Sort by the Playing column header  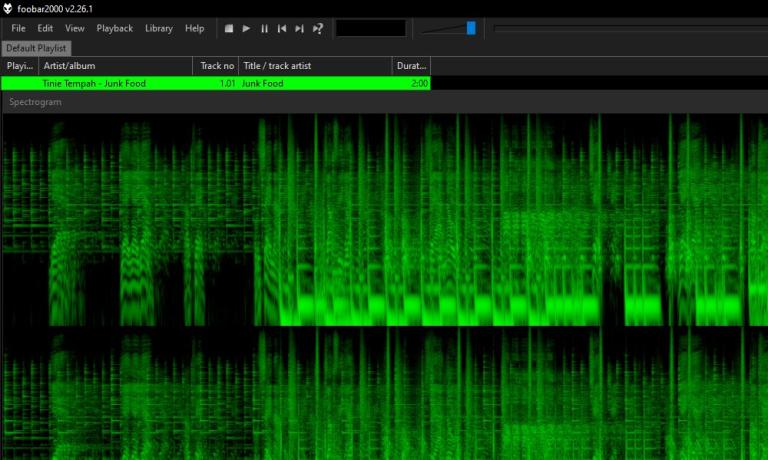[20, 66]
